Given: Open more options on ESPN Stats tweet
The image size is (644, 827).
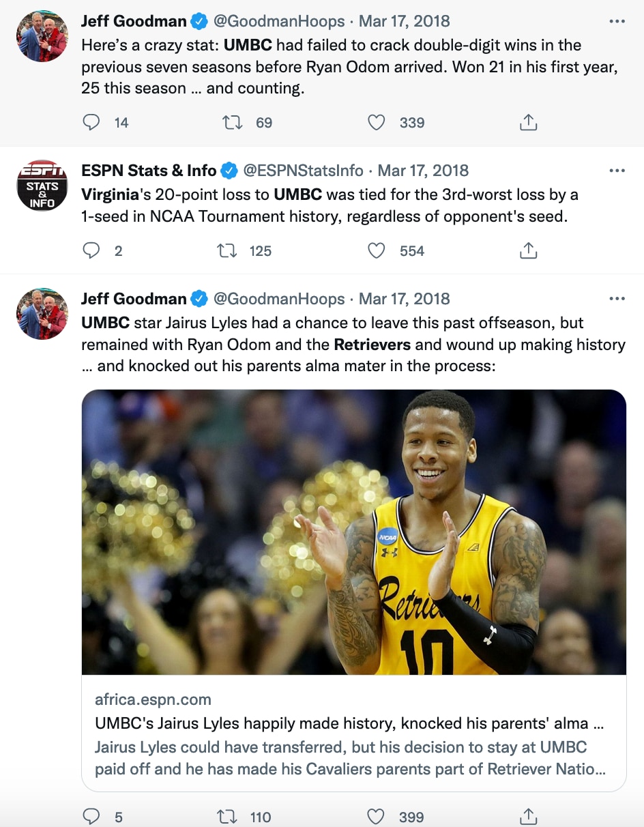Looking at the screenshot, I should point(617,171).
